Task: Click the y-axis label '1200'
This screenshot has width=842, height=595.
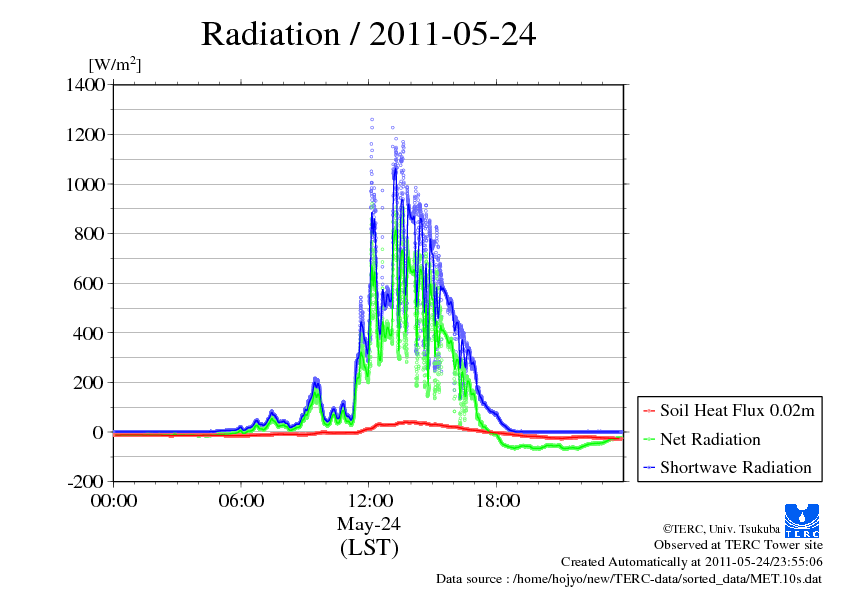Action: tap(85, 134)
